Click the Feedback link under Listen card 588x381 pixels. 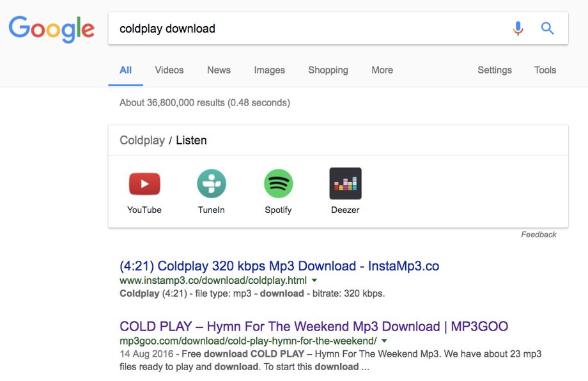pyautogui.click(x=539, y=235)
